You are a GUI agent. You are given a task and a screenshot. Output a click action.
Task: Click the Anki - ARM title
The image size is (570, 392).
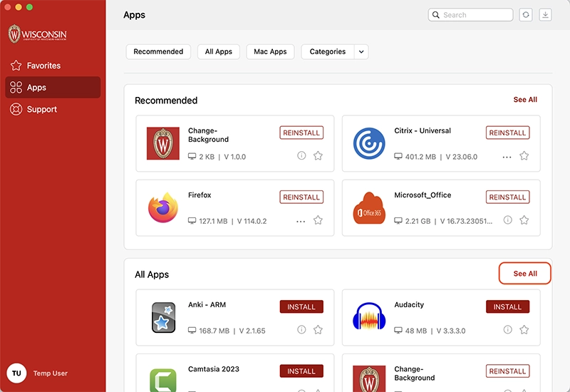coord(207,305)
